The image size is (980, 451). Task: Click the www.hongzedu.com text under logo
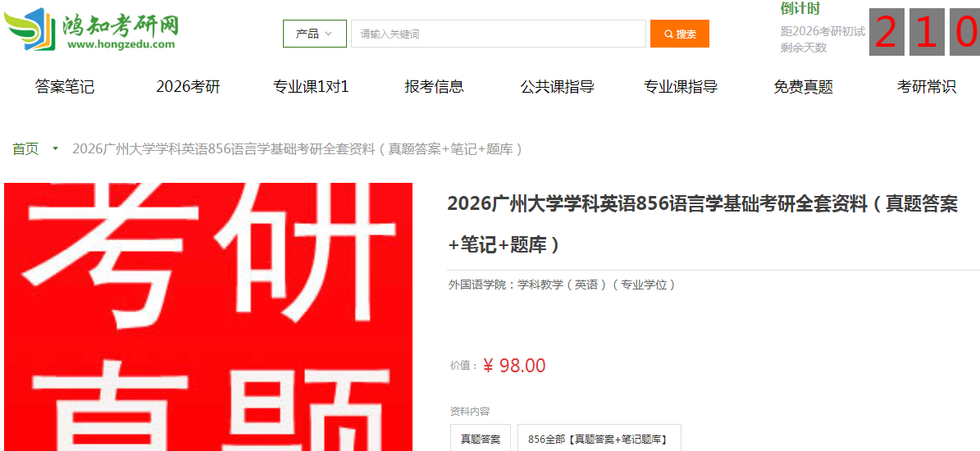click(x=121, y=43)
